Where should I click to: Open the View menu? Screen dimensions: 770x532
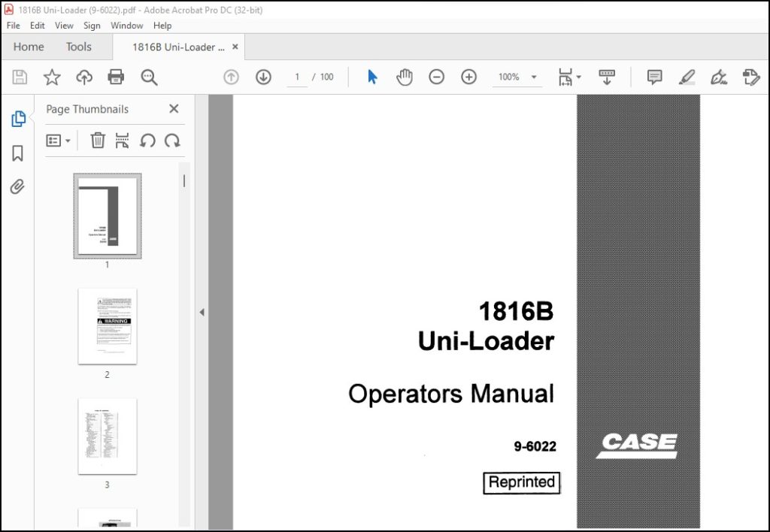[64, 26]
